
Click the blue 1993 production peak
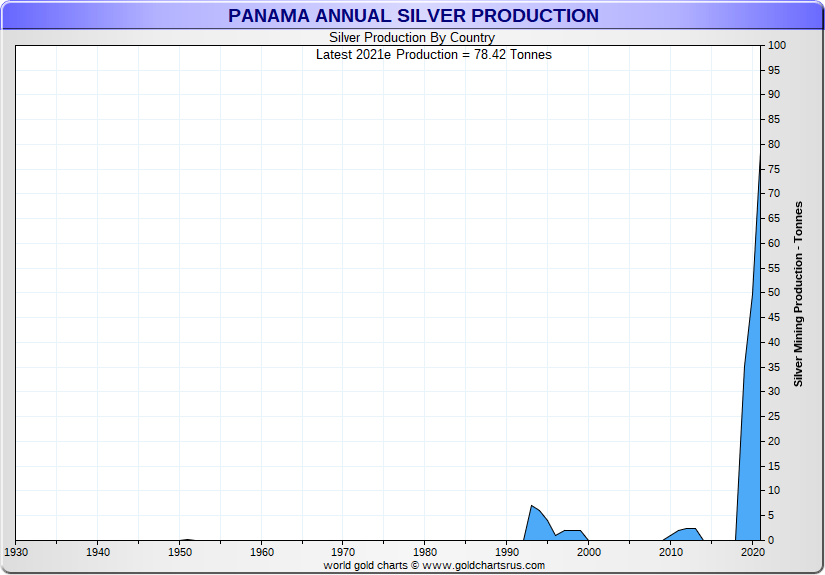pyautogui.click(x=534, y=524)
